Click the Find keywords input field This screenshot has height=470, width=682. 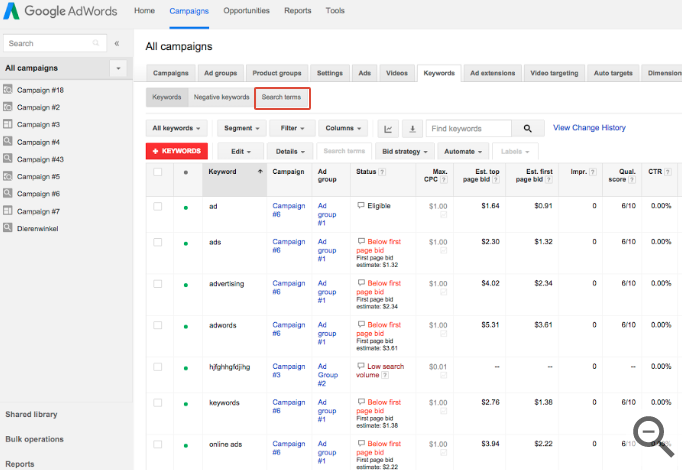point(468,128)
